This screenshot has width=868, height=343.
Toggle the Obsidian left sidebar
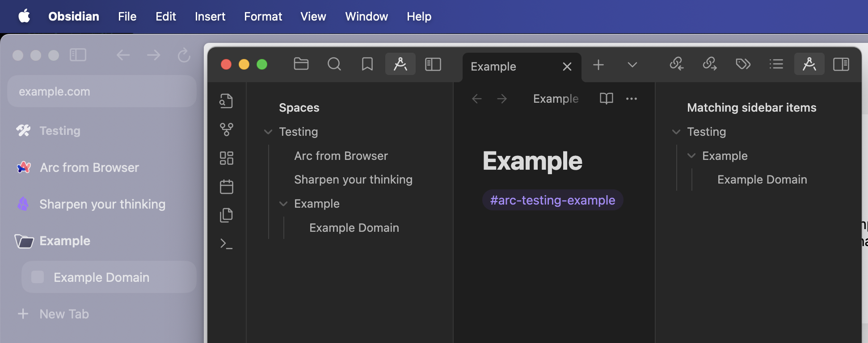pyautogui.click(x=433, y=64)
